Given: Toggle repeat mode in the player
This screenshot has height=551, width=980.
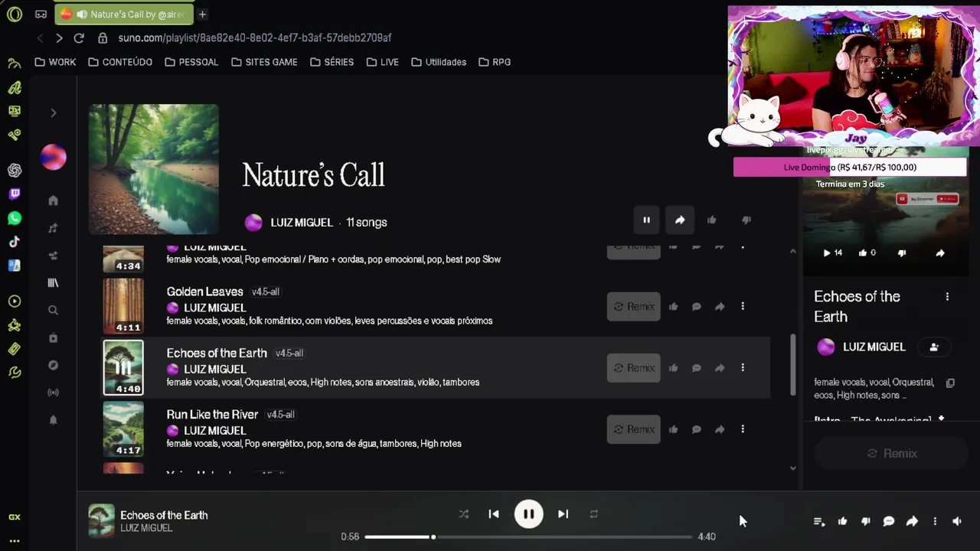Looking at the screenshot, I should (593, 514).
